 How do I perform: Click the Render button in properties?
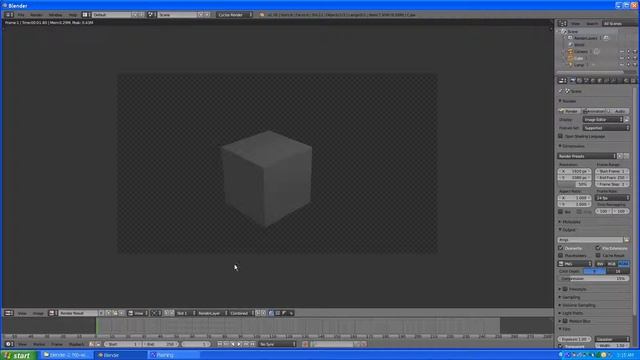tap(569, 111)
